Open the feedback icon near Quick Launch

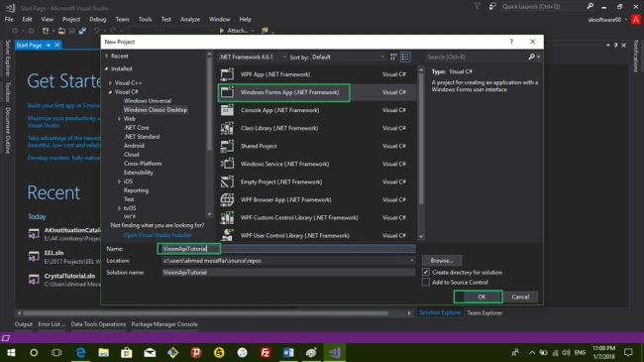click(x=492, y=6)
